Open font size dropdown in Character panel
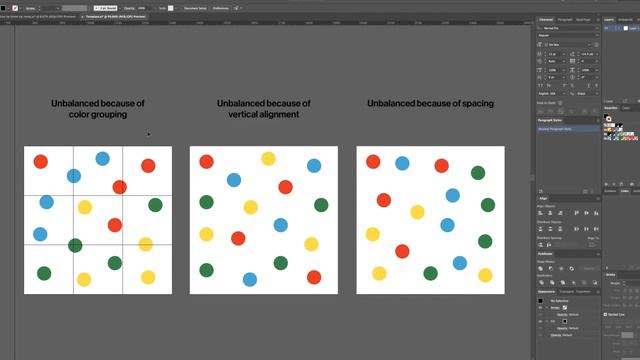Image resolution: width=640 pixels, height=360 pixels. (564, 54)
